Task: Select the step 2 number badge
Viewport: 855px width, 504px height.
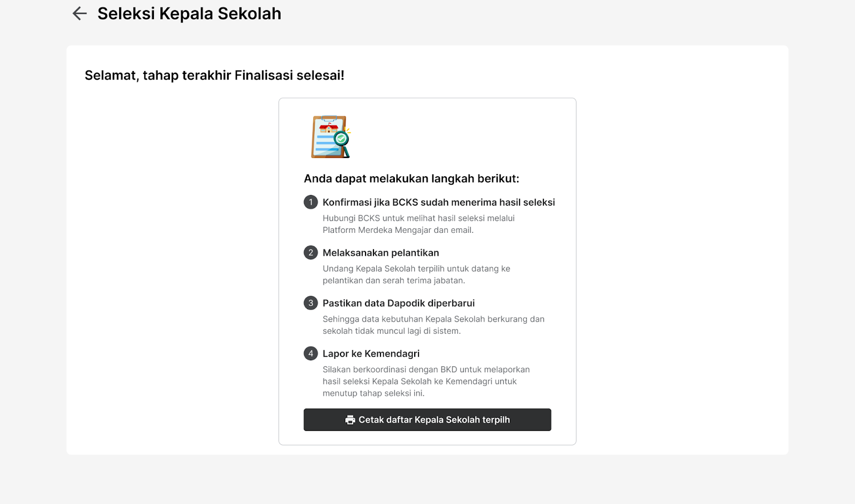Action: click(x=310, y=253)
